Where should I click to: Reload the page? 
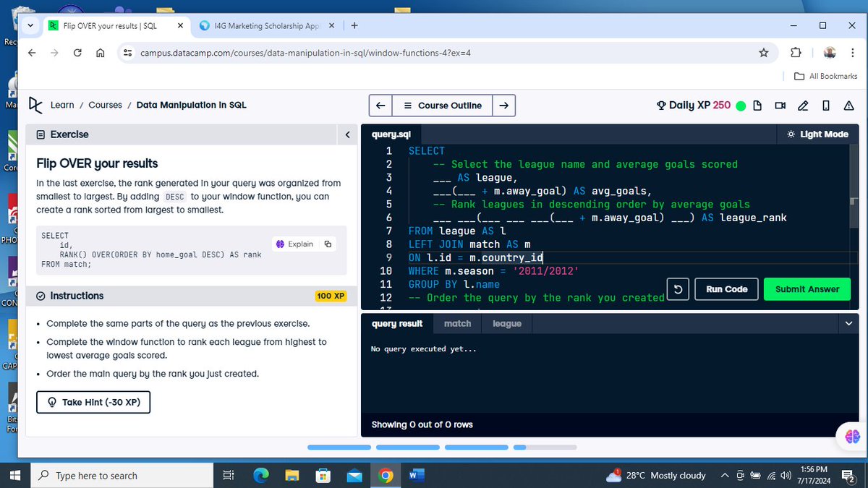[78, 53]
